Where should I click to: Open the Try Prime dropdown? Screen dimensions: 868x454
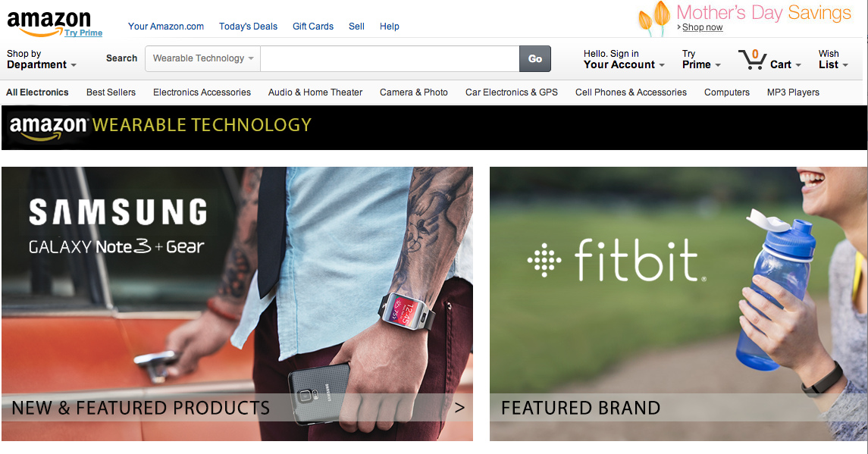tap(701, 59)
